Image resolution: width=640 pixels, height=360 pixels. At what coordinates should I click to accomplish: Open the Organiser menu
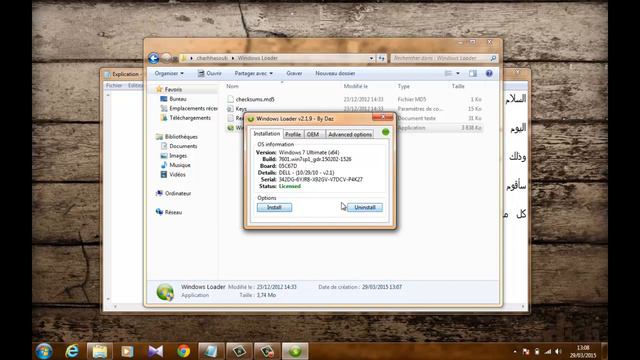click(x=169, y=73)
